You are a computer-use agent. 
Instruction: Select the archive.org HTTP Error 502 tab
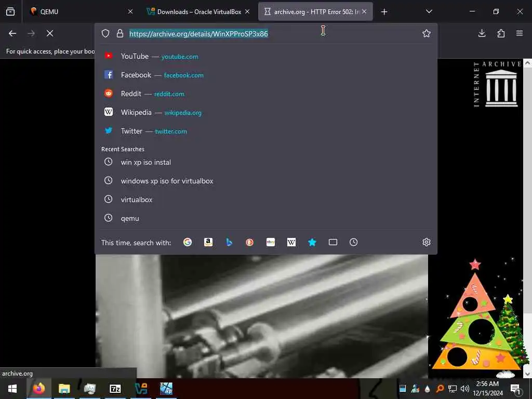[315, 11]
